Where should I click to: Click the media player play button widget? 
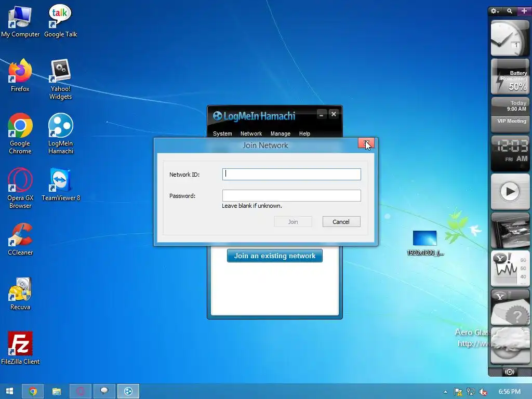pos(510,192)
